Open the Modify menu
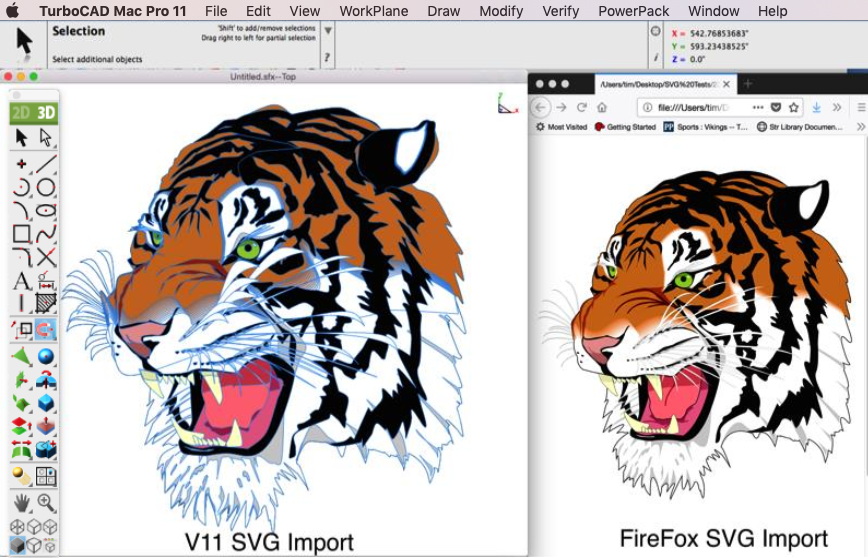The image size is (868, 558). click(x=501, y=11)
